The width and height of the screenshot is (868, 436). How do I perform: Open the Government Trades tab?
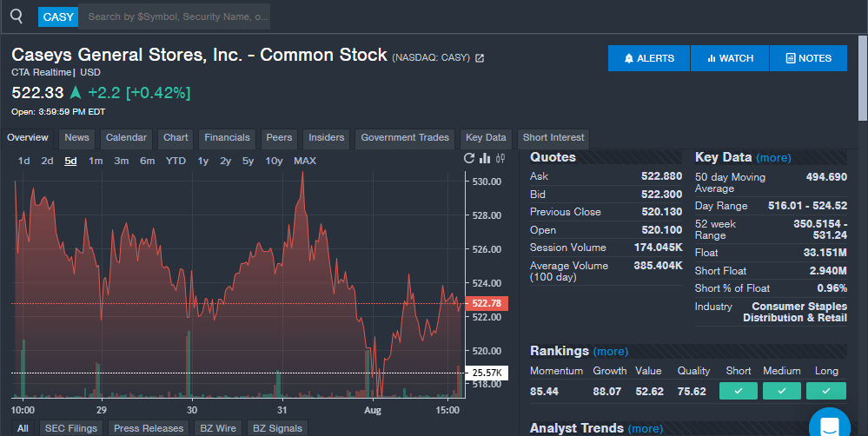tap(405, 138)
